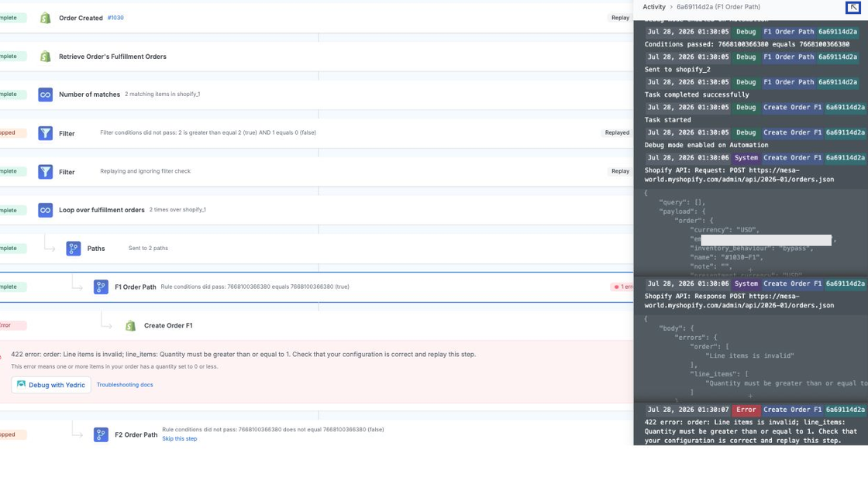Select the F2 Order Path step title

point(136,434)
